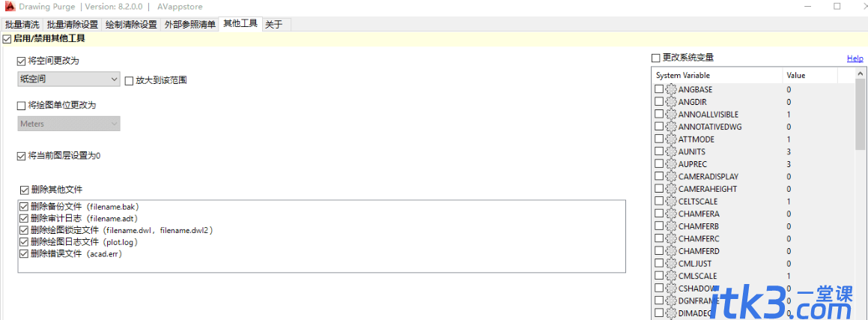Open the 外部参照清单 tab
The width and height of the screenshot is (868, 320).
(190, 25)
